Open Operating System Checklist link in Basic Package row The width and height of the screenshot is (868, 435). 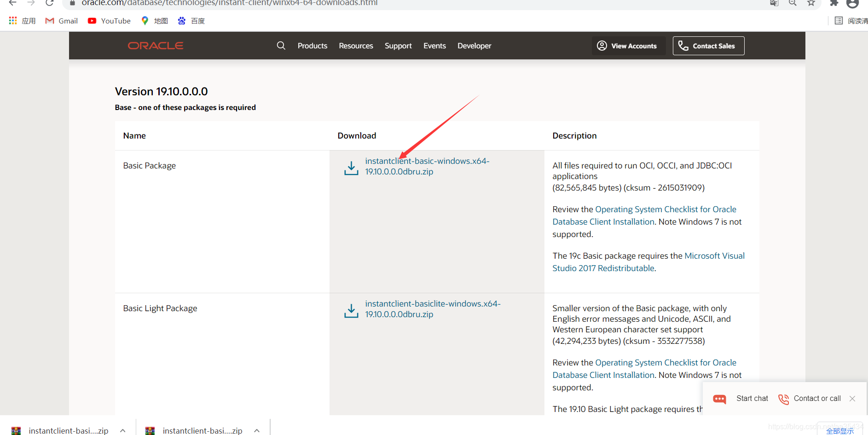pyautogui.click(x=644, y=215)
